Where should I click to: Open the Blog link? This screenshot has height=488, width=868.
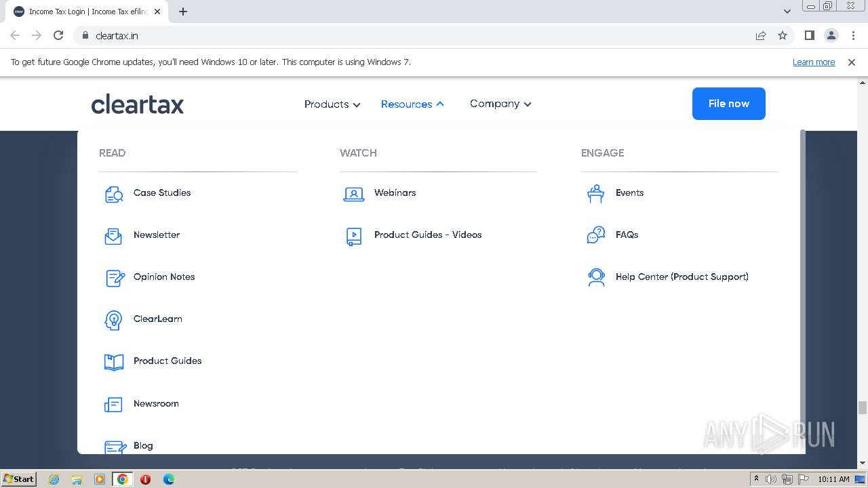coord(143,446)
